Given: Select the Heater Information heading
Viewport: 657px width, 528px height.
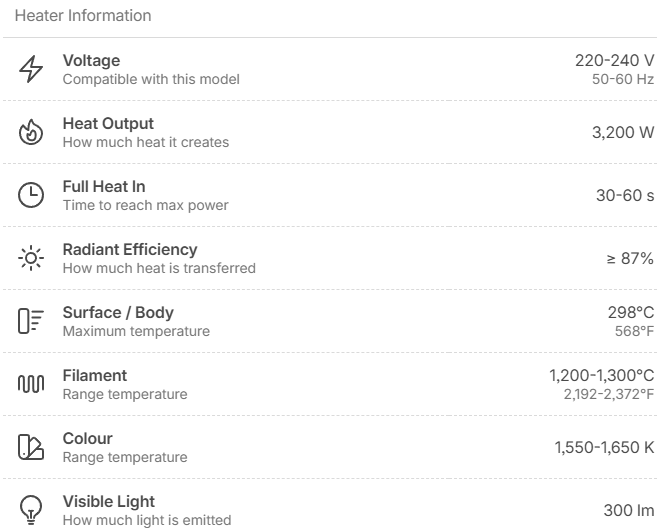Looking at the screenshot, I should (x=83, y=16).
